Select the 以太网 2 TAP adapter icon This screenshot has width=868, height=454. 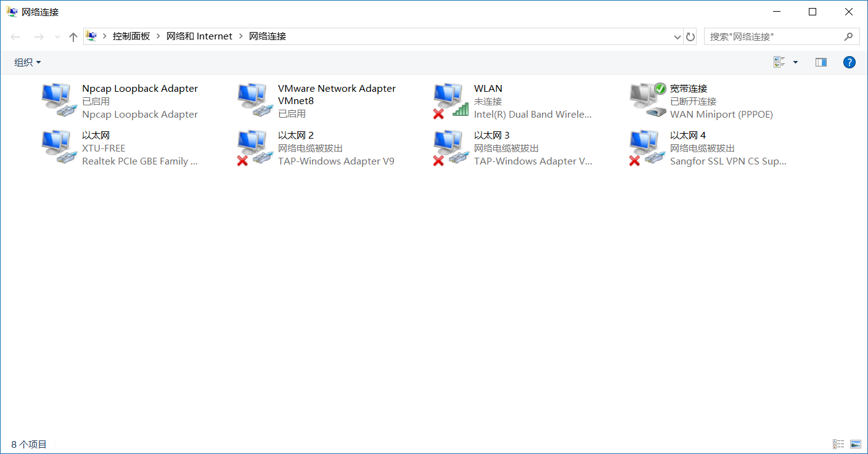[256, 147]
